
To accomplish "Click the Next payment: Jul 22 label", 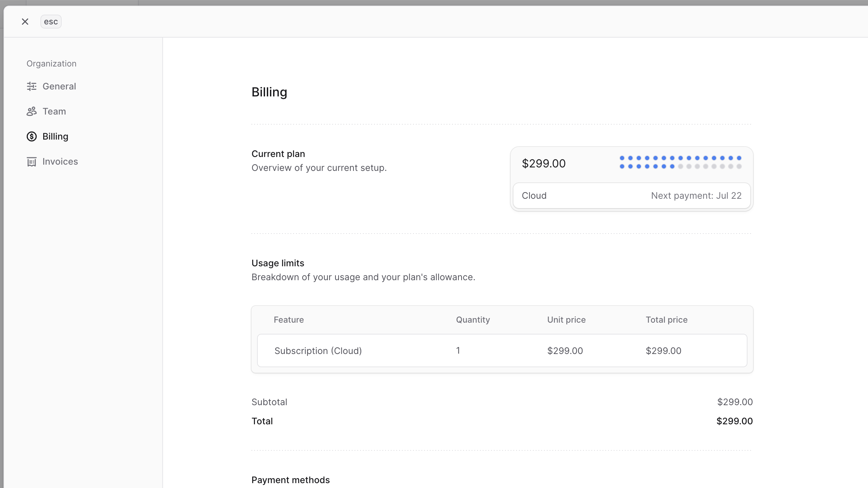I will point(696,195).
